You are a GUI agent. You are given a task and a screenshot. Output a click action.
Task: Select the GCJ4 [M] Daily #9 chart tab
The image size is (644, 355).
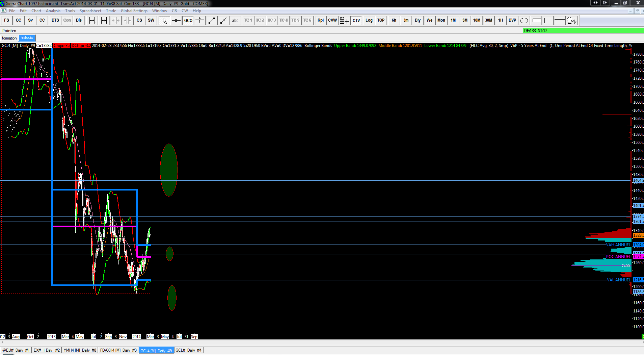click(156, 351)
